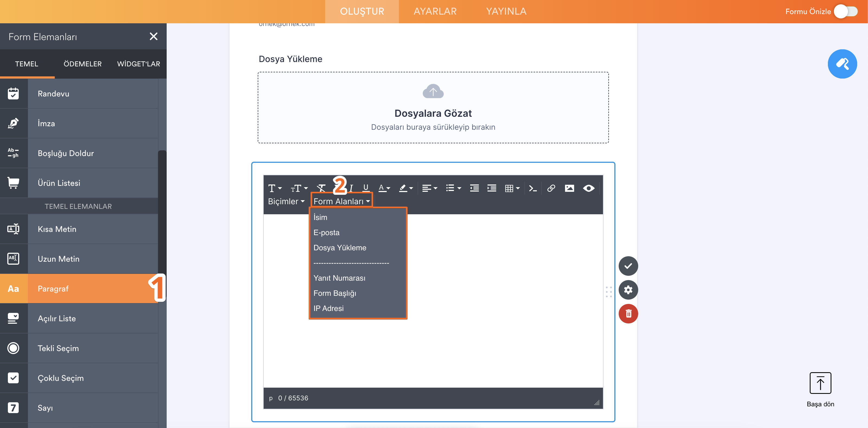868x428 pixels.
Task: Select E-posta from Form Alanları menu
Action: tap(326, 232)
